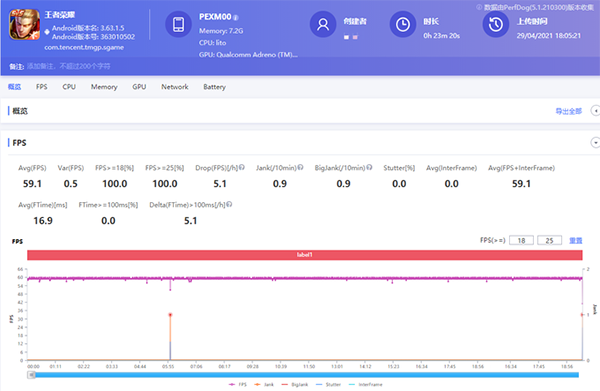Image resolution: width=600 pixels, height=391 pixels.
Task: Click the Avg(FPS+InterFrame) value 59.1
Action: click(521, 184)
